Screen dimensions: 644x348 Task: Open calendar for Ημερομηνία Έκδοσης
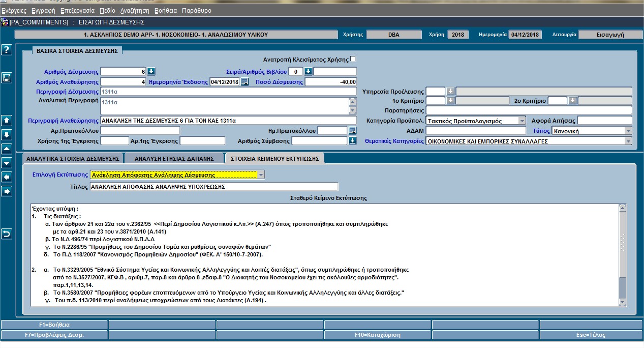click(x=244, y=82)
